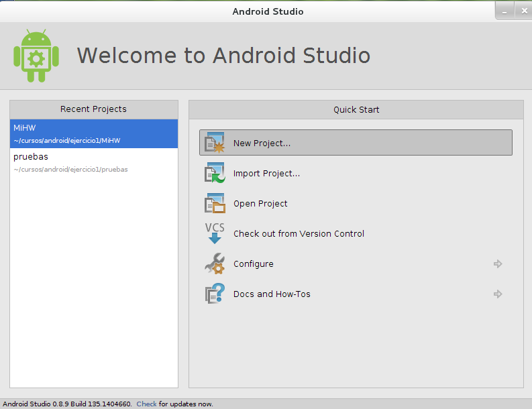Image resolution: width=532 pixels, height=409 pixels.
Task: Click the Open Project folder icon
Action: [215, 203]
